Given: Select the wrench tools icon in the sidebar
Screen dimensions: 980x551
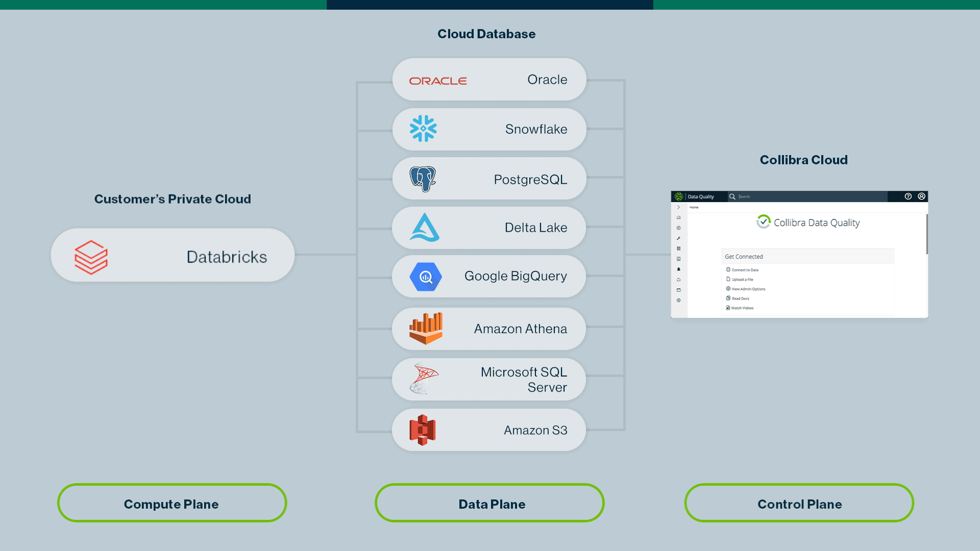Looking at the screenshot, I should [678, 238].
